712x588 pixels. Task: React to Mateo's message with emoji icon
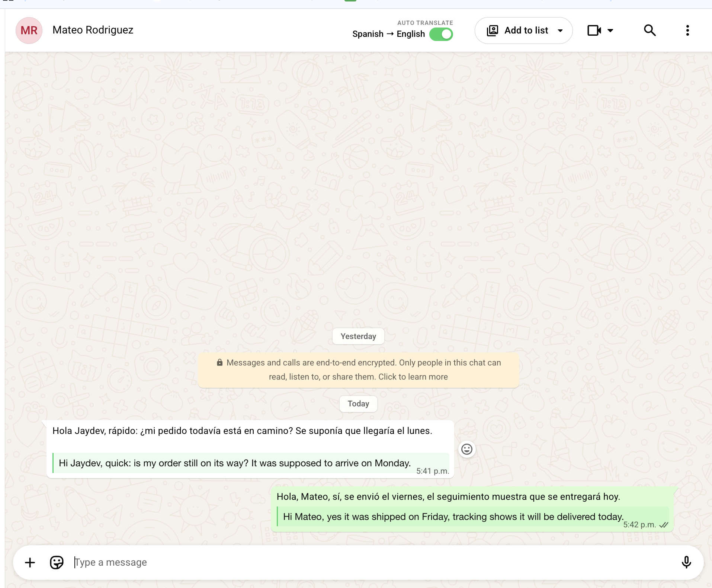467,449
